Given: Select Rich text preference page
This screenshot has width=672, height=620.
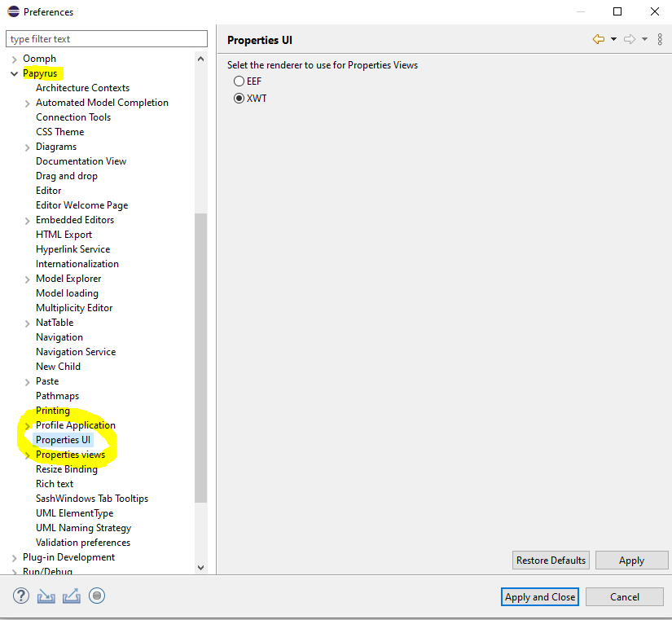Looking at the screenshot, I should tap(55, 484).
